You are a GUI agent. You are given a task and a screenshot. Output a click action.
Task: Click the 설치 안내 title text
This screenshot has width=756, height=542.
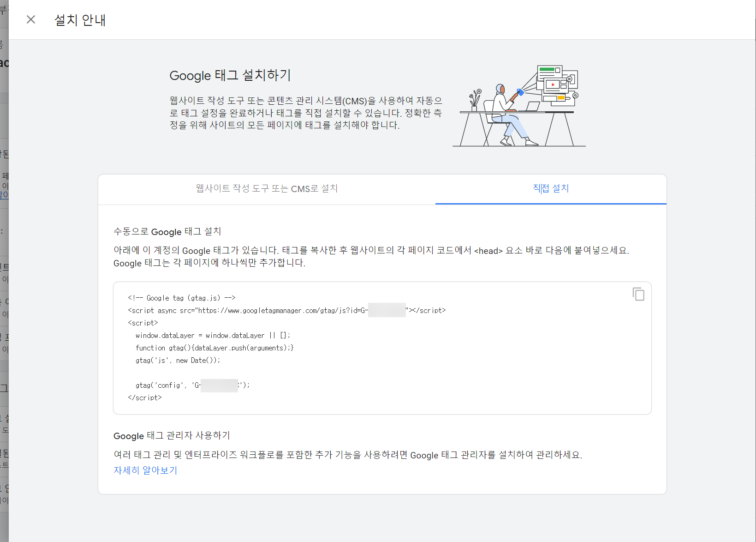tap(80, 20)
